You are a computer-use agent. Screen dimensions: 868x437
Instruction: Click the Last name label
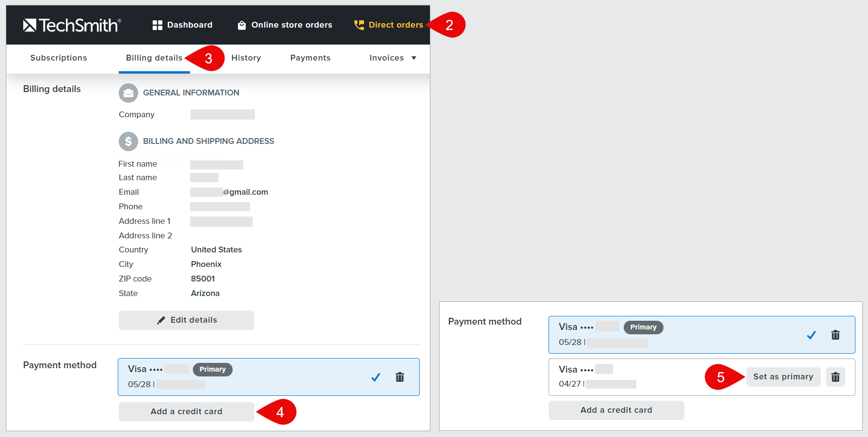point(138,178)
